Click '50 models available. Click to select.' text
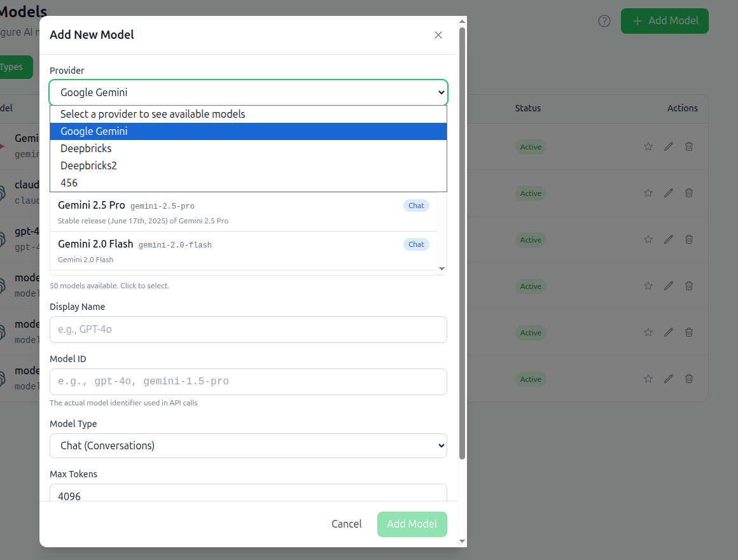 109,286
